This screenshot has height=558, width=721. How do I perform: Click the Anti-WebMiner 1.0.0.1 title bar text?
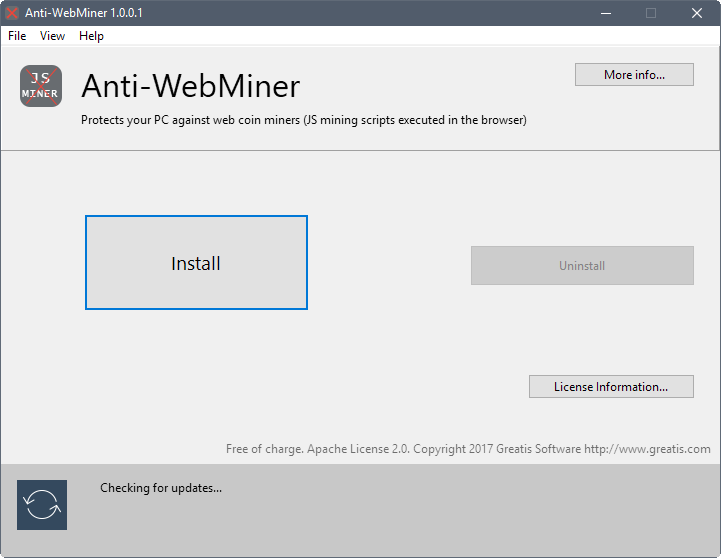pyautogui.click(x=84, y=13)
